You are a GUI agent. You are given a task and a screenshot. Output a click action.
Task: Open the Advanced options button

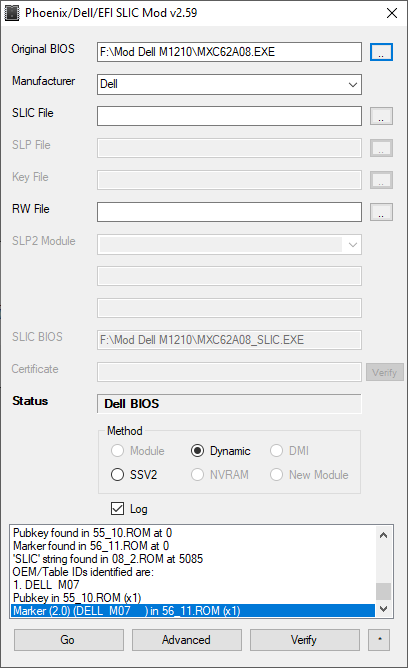coord(187,640)
